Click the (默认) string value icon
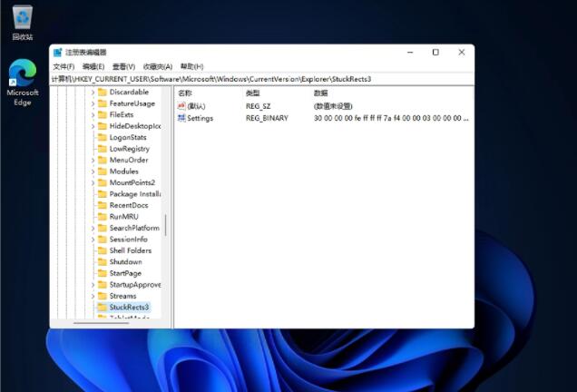 tap(181, 106)
